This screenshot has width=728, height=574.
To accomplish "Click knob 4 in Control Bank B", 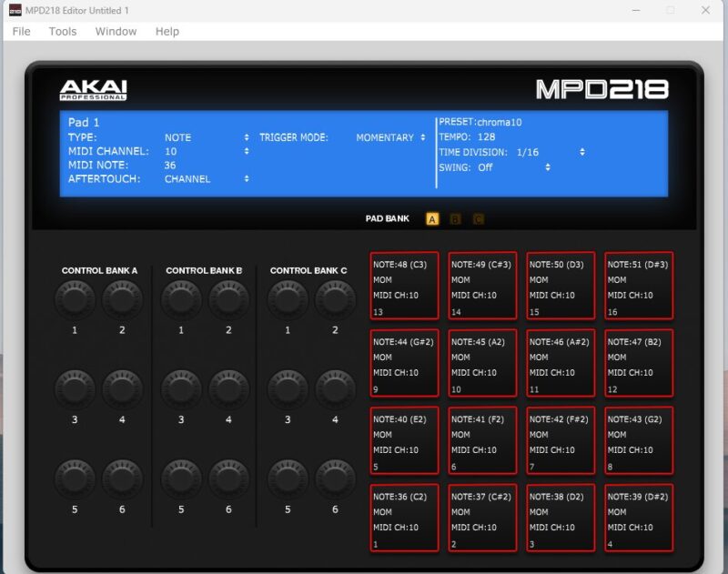I will pos(228,388).
